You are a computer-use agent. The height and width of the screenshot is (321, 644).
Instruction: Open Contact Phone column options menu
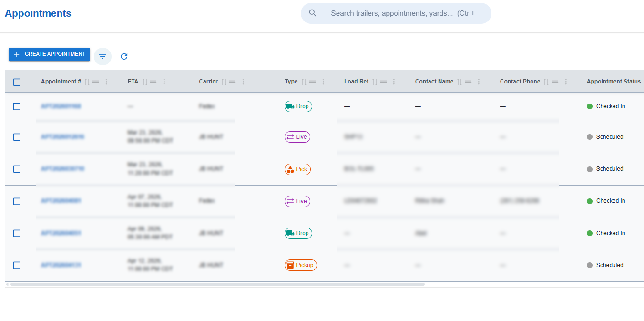(x=566, y=82)
